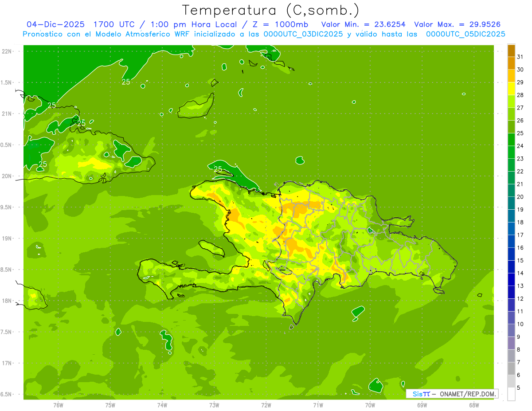Image resolution: width=532 pixels, height=411 pixels.
Task: Click 'Valor Min. = 23.6254' in header
Action: pyautogui.click(x=364, y=24)
